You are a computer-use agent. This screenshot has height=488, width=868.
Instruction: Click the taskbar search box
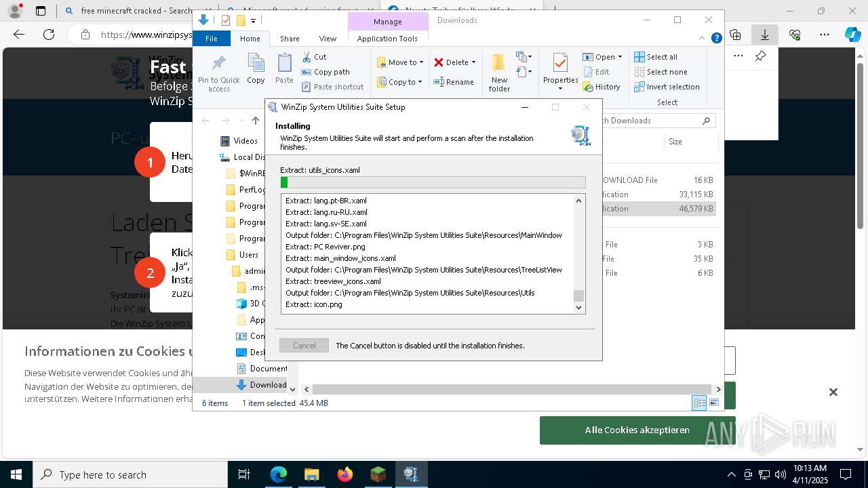(x=130, y=474)
